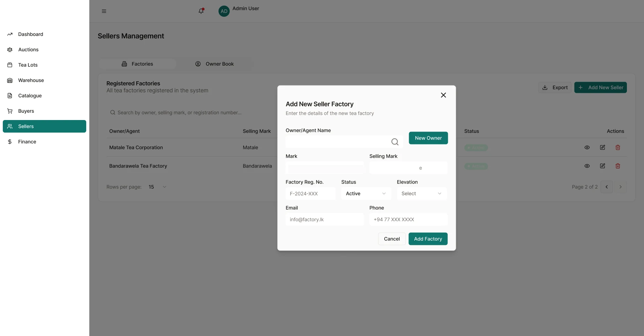This screenshot has width=644, height=336.
Task: View the Bandarawela Tea Factory details eye icon
Action: tap(587, 166)
